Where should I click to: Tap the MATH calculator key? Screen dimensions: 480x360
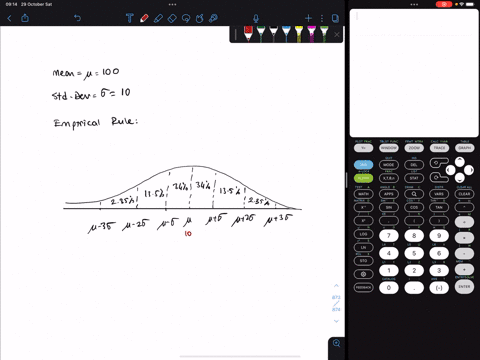(x=363, y=194)
